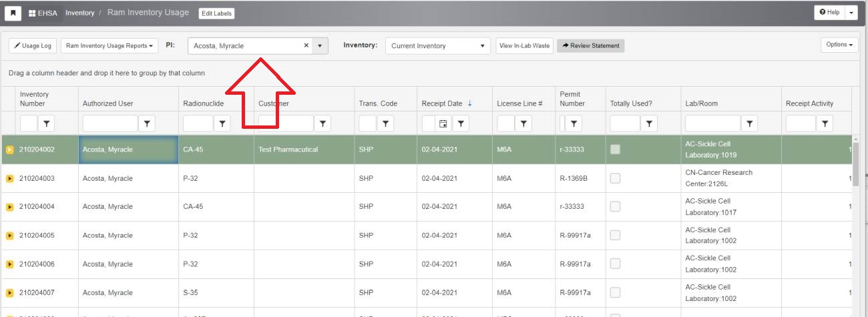Open the Receipt Date calendar picker
The image size is (868, 317).
coord(443,123)
